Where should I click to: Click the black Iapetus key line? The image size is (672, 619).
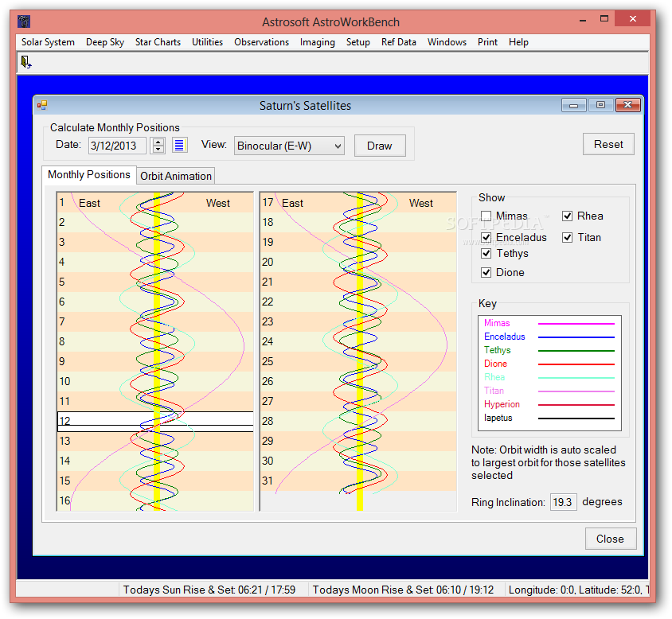pos(576,418)
